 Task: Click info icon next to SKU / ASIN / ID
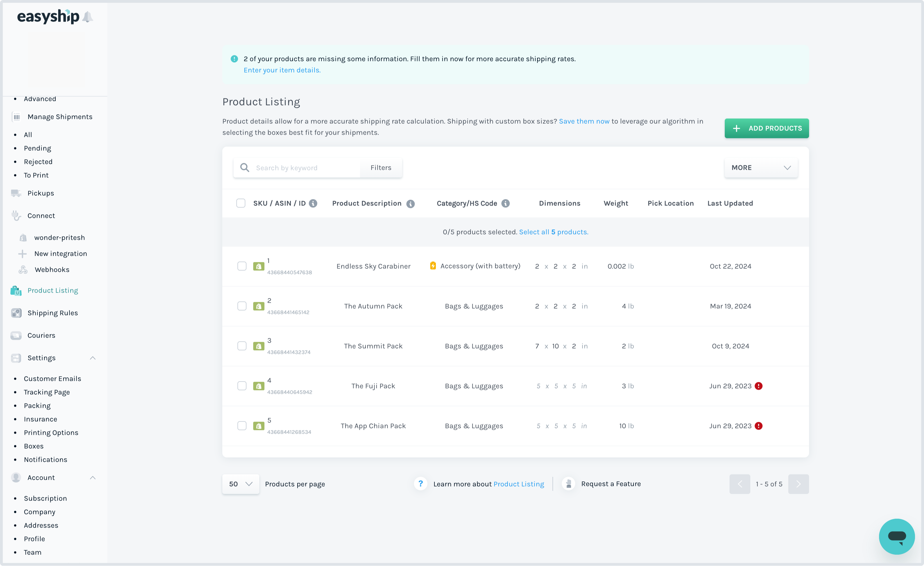point(313,203)
